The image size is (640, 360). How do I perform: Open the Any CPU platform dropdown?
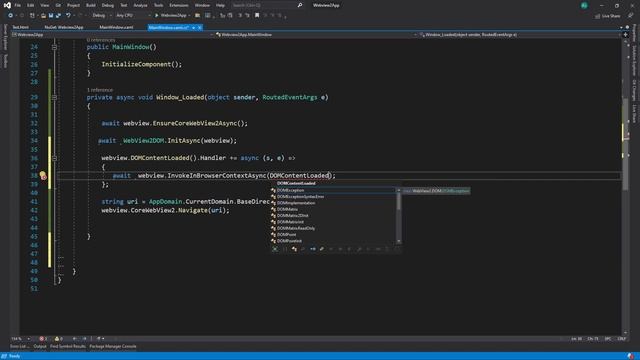133,16
